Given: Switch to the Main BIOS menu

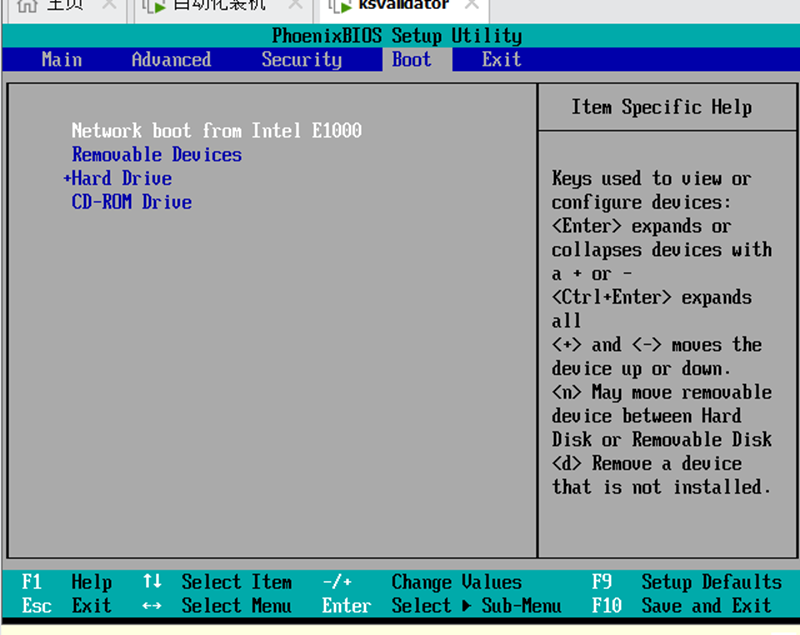Looking at the screenshot, I should 62,60.
